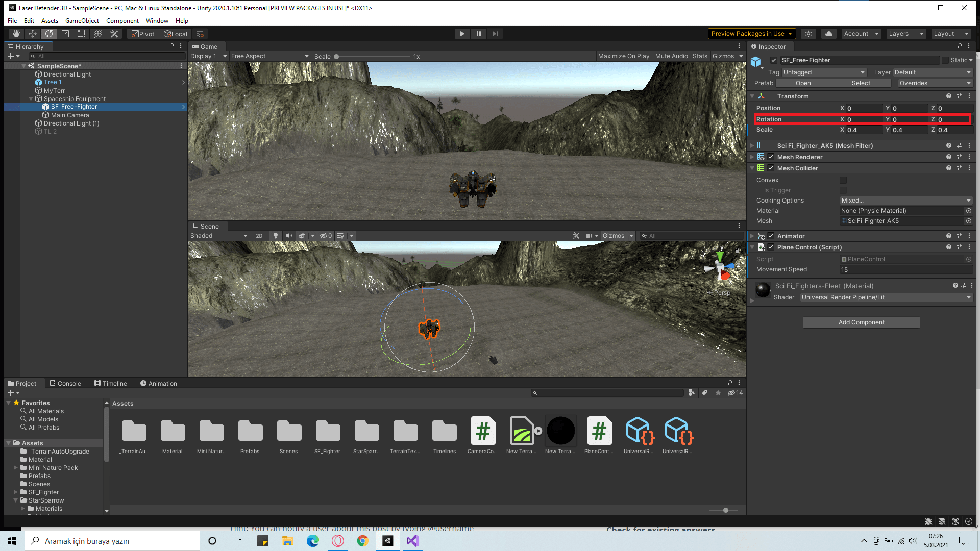Screen dimensions: 980x551
Task: Open prefab Overrides dropdown
Action: click(934, 83)
